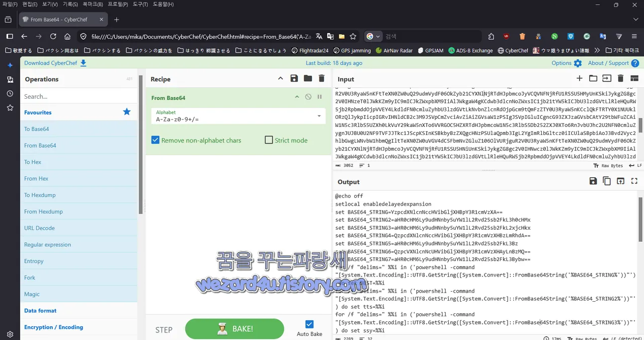
Task: Uncheck Remove non-alphabet chars
Action: pos(155,140)
